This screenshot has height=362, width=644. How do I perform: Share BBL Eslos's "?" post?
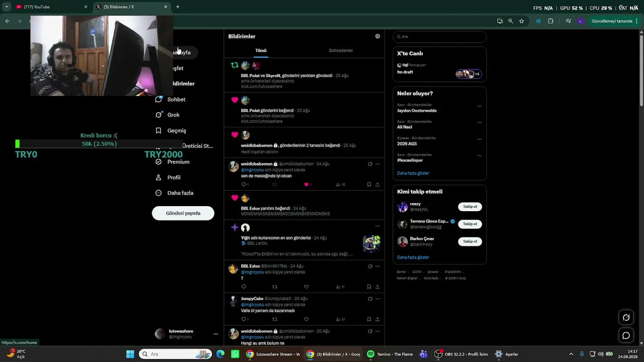point(377,287)
